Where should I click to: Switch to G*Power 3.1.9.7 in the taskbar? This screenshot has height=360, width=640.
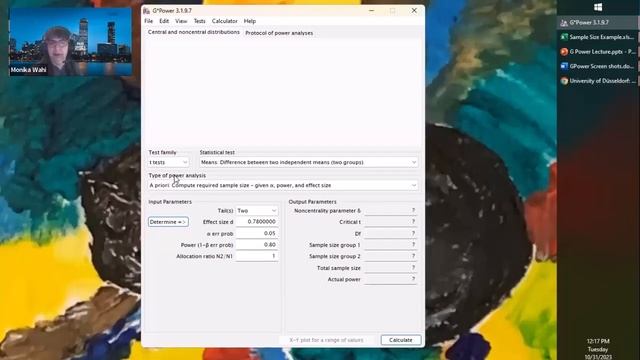598,22
